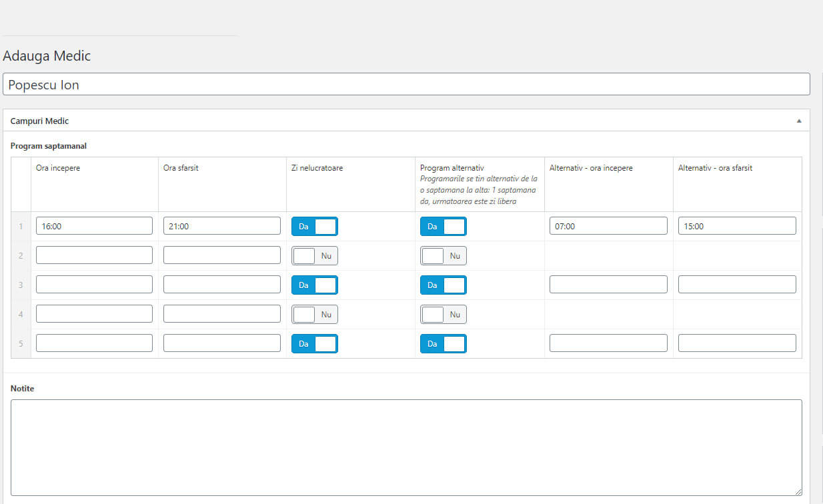Screen dimensions: 823x504
Task: Click the Notite textarea resize handle
Action: pos(798,491)
